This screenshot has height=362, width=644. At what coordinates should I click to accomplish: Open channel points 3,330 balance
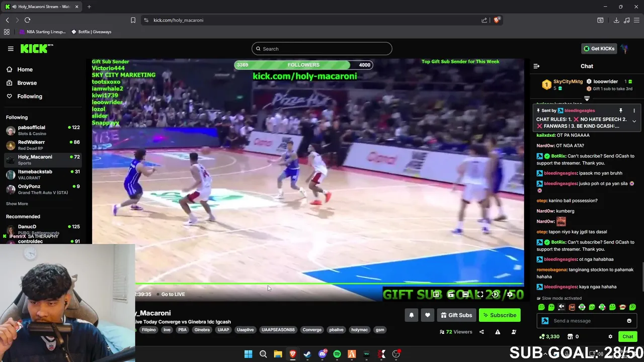[549, 336]
